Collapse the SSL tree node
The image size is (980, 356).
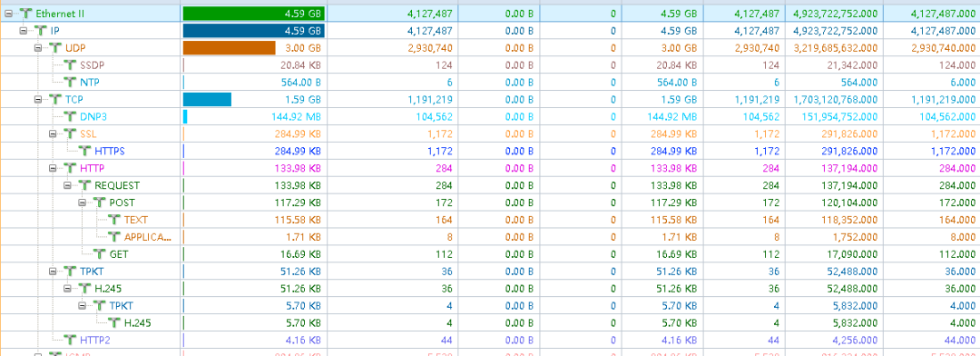54,133
